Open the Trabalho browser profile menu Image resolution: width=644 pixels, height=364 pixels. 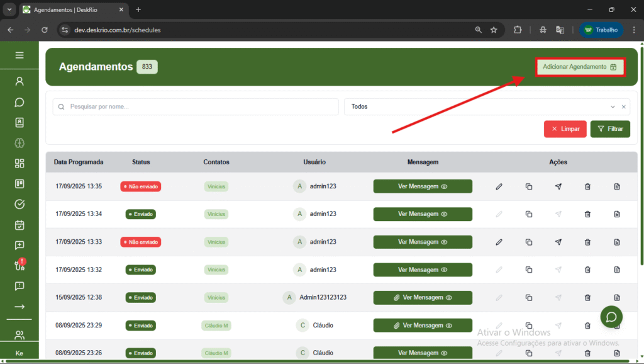[x=601, y=30]
